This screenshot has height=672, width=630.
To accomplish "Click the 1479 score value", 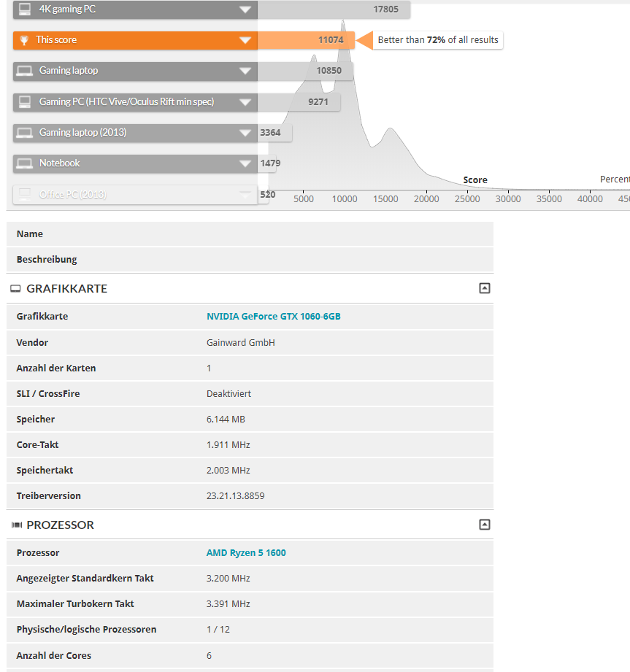I will [270, 163].
